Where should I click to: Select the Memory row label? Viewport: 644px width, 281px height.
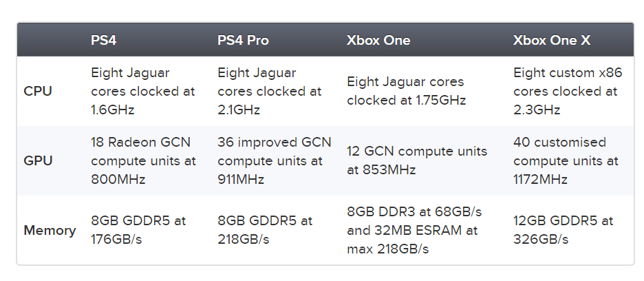click(x=50, y=230)
